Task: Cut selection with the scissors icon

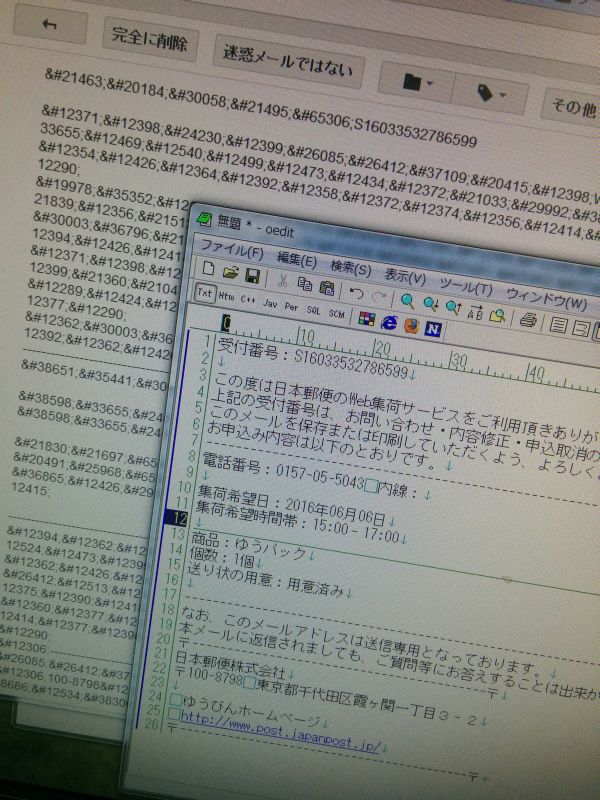Action: tap(282, 280)
